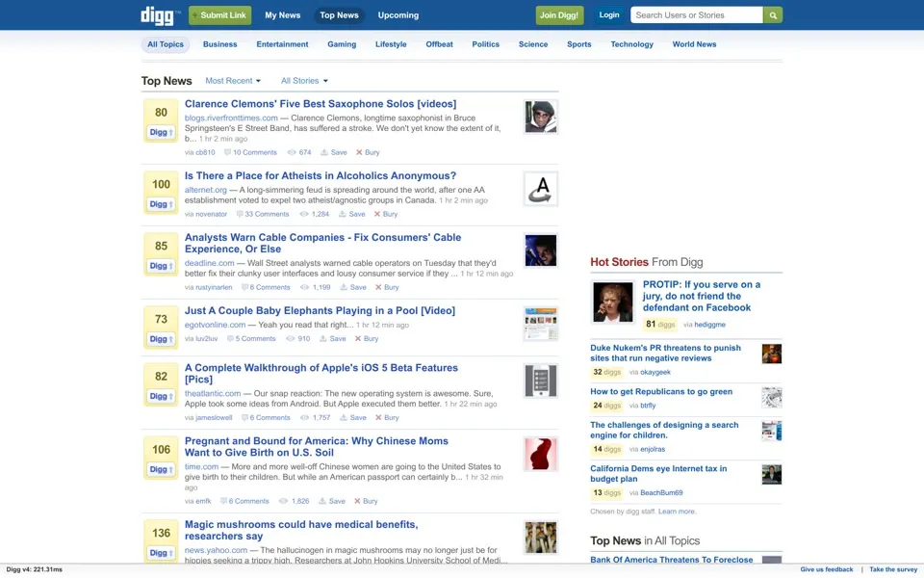Open the alternet.org source link

coord(206,190)
